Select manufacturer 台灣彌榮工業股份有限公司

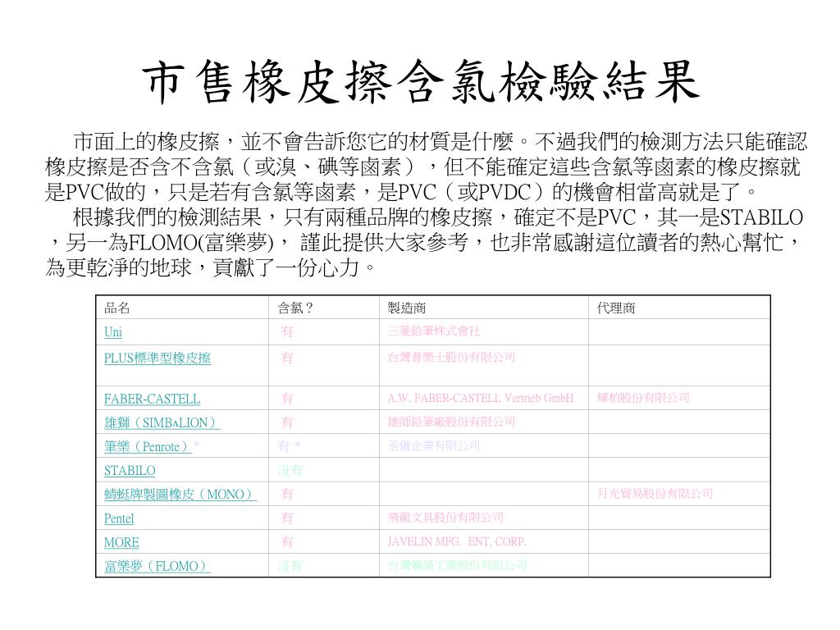click(457, 564)
